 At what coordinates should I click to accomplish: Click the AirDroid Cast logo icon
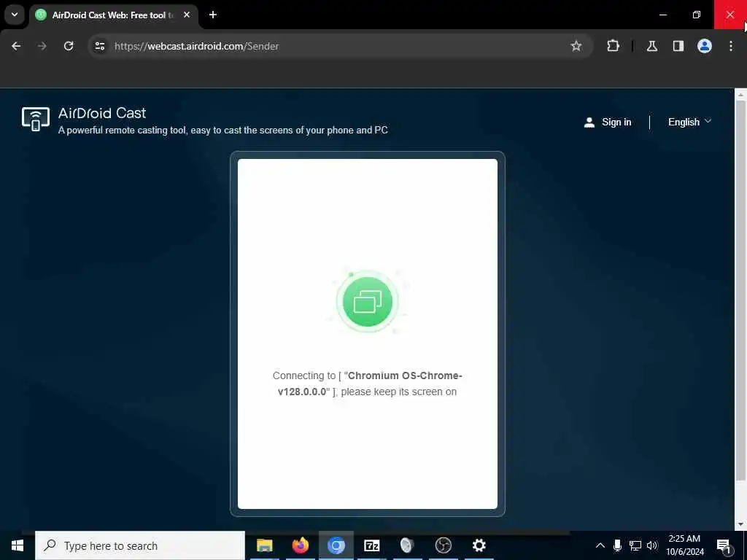coord(36,119)
